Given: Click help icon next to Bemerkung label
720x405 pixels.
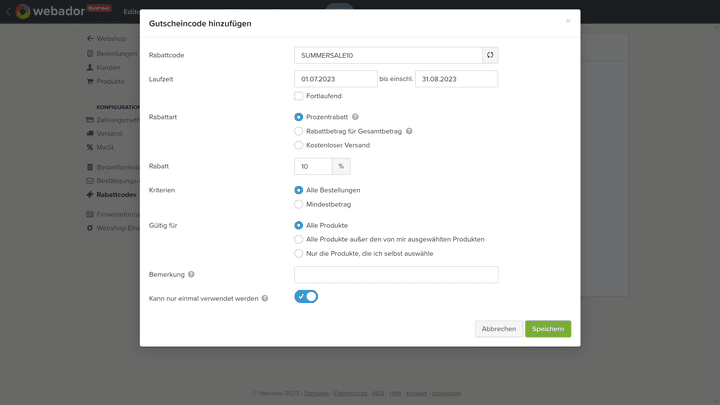Looking at the screenshot, I should pos(191,274).
